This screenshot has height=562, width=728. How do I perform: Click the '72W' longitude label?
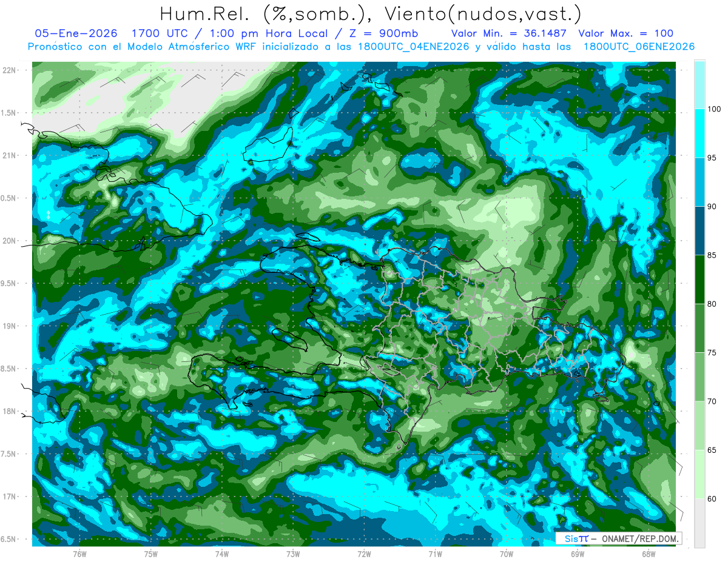[x=364, y=554]
